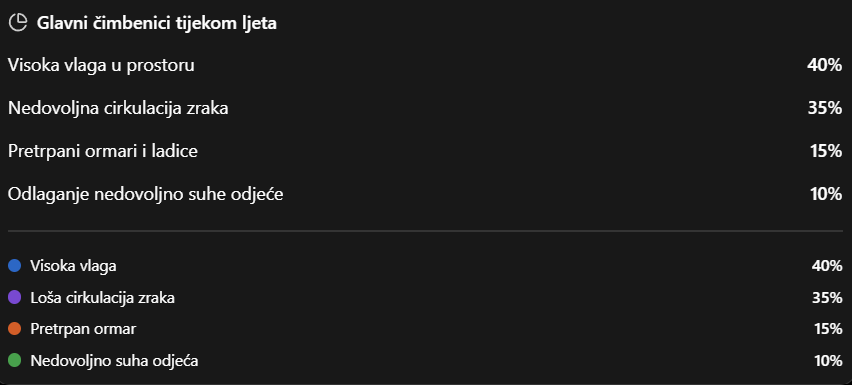Screen dimensions: 852x385
Task: Select the purple Loša cirkulacija zraka dot
Action: (x=15, y=297)
